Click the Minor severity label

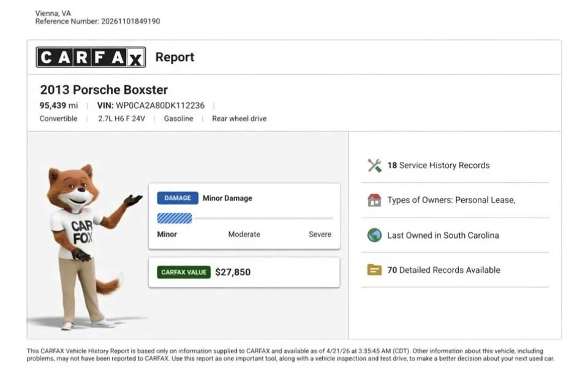[x=167, y=234]
